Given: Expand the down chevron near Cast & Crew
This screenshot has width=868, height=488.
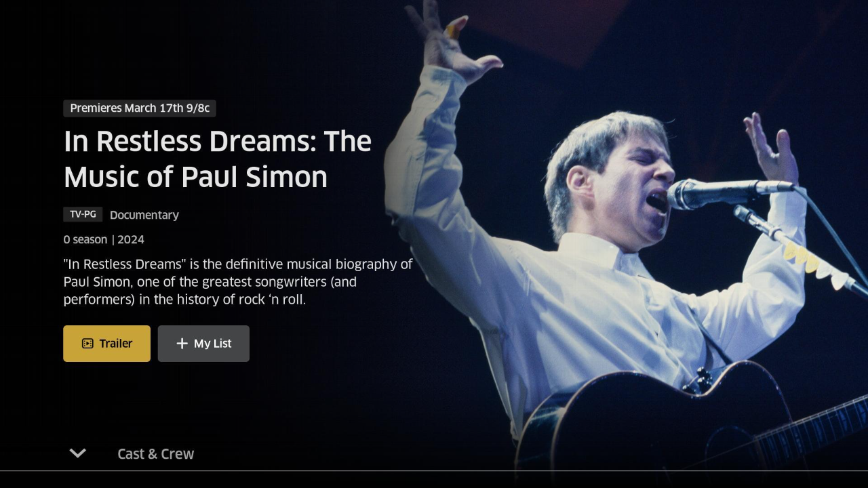Looking at the screenshot, I should point(78,453).
